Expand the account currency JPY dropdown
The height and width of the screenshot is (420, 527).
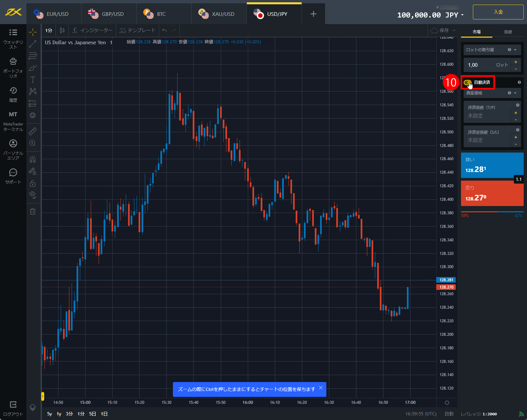coord(462,15)
